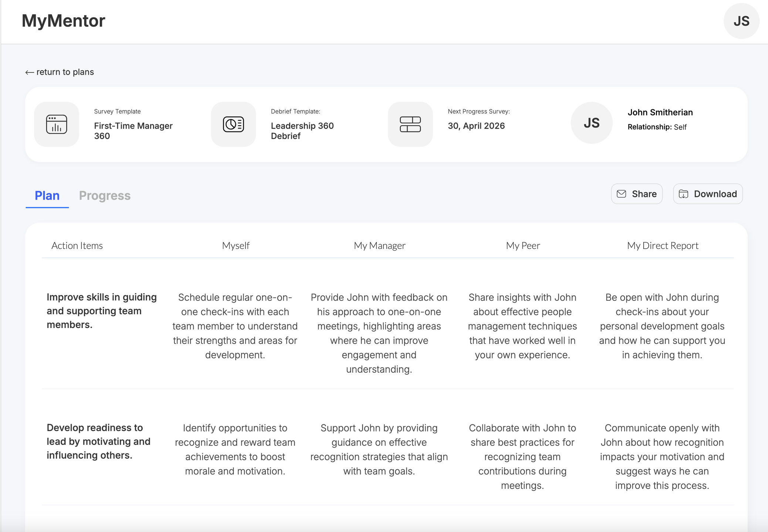Click the Debrief Template clock icon
Viewport: 768px width, 532px height.
[233, 124]
